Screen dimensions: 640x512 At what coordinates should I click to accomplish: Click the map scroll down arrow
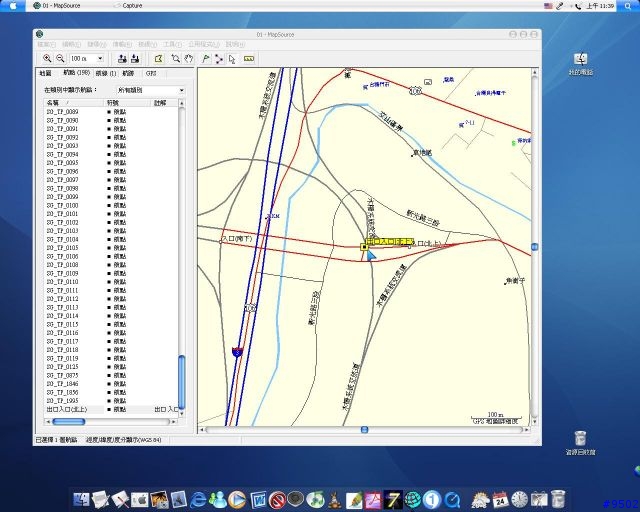(535, 422)
